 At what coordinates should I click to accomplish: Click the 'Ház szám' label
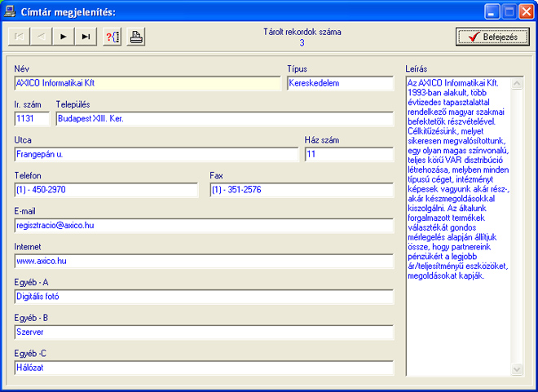[322, 140]
